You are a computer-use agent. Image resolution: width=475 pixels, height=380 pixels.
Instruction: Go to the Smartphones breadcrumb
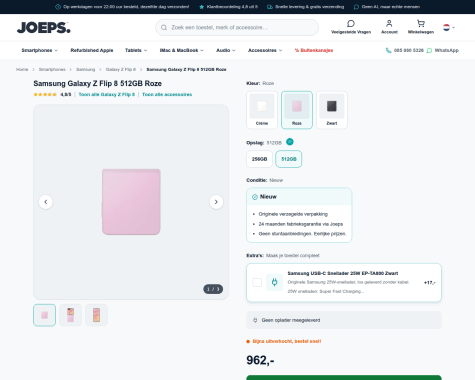52,69
